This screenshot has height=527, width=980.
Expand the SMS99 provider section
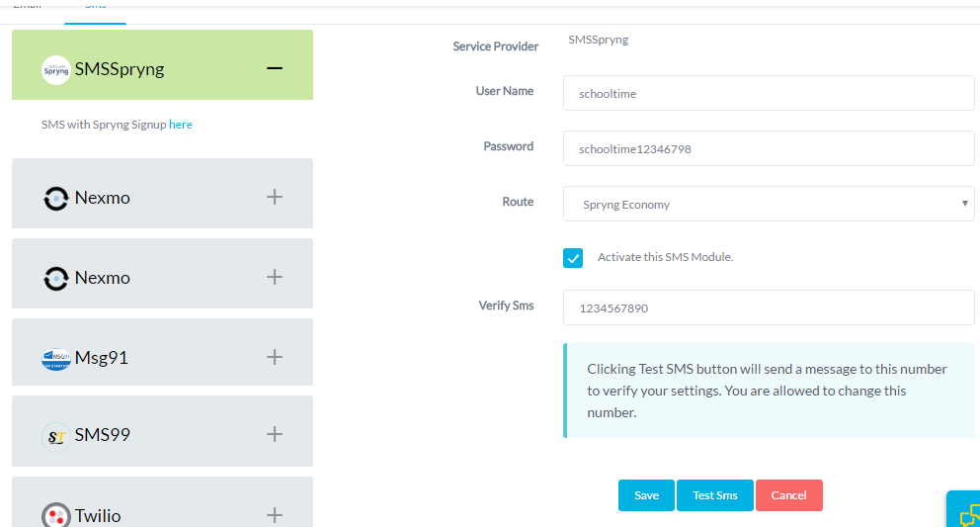(275, 434)
